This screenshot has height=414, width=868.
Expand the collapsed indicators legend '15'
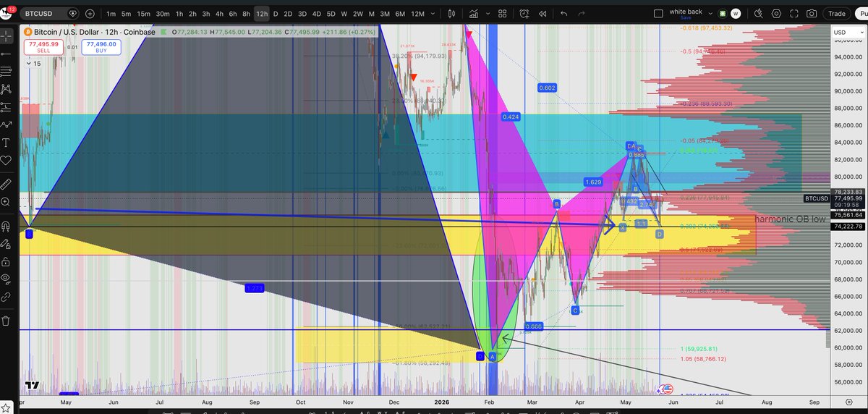(x=33, y=64)
